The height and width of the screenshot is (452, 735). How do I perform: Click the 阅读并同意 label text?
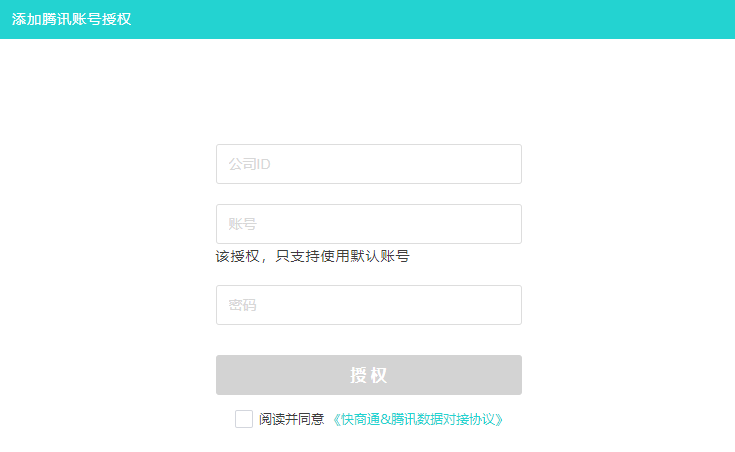coord(291,420)
